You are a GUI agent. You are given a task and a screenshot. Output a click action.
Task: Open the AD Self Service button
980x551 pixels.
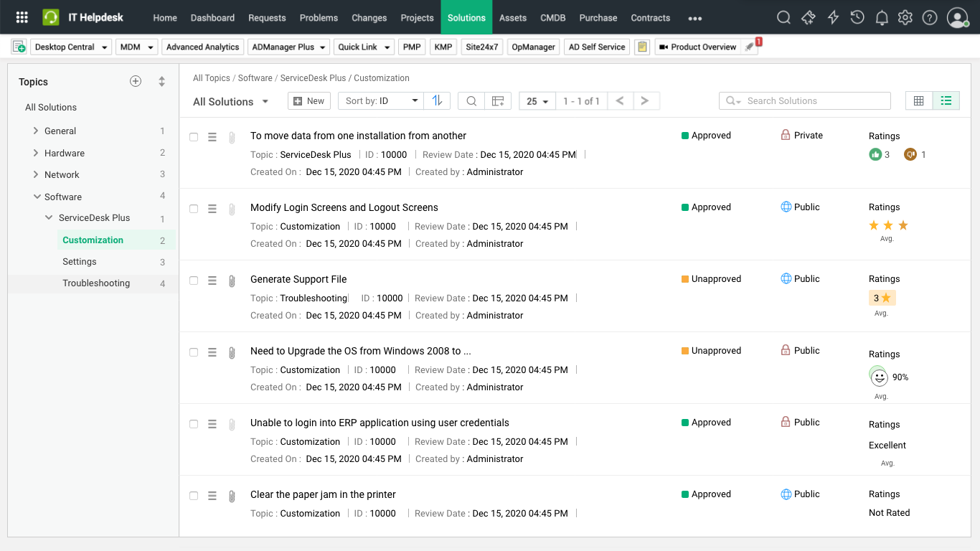point(597,47)
